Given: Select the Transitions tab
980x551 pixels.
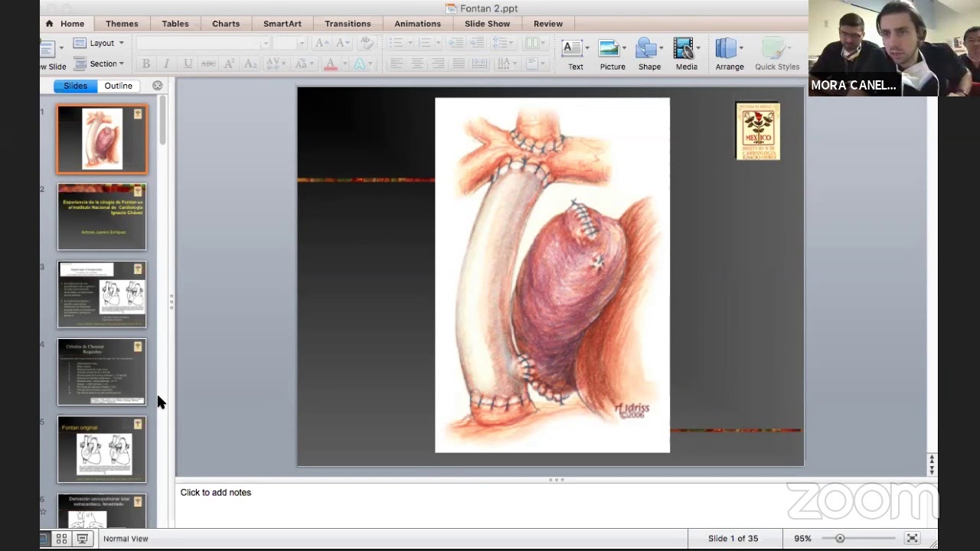Looking at the screenshot, I should point(348,24).
